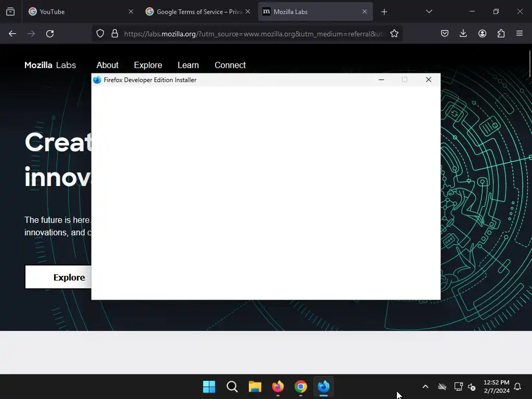Image resolution: width=532 pixels, height=399 pixels.
Task: Open the Firefox account menu
Action: [482, 33]
